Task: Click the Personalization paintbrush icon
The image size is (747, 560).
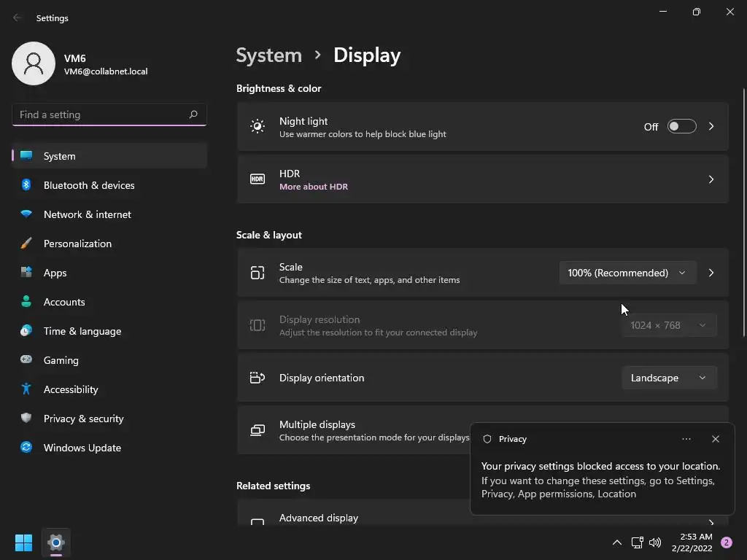Action: [26, 244]
